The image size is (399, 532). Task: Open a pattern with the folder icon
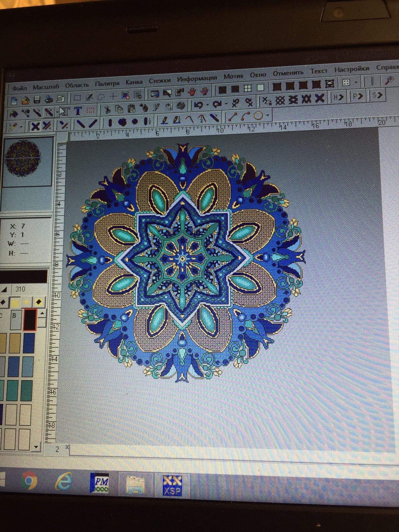pos(25,100)
